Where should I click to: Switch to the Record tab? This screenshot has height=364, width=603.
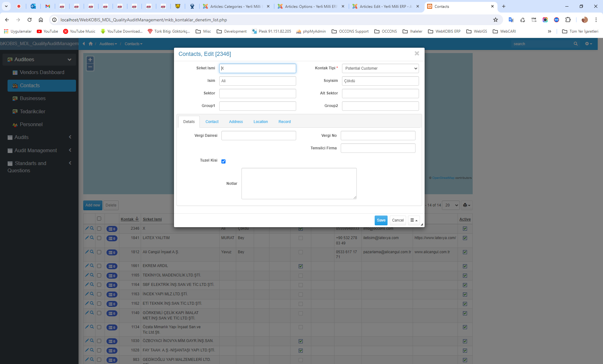tap(285, 122)
